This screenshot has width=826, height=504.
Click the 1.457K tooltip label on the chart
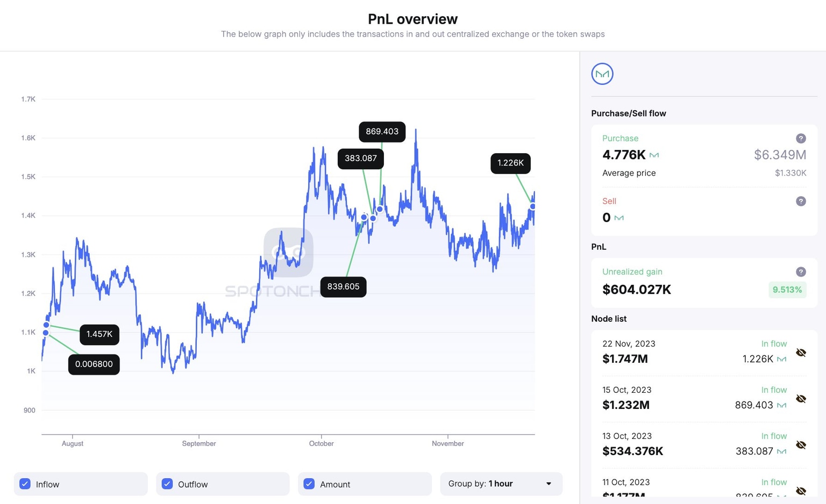(x=99, y=334)
